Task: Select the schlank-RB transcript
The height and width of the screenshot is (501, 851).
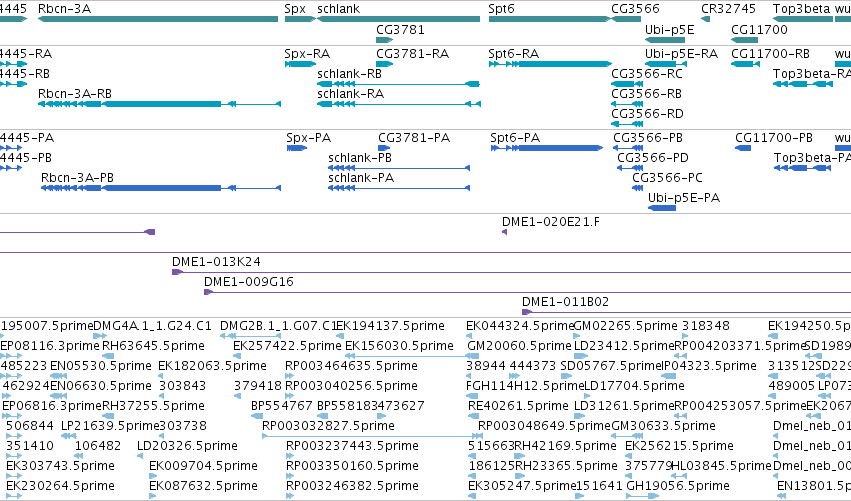Action: (398, 84)
